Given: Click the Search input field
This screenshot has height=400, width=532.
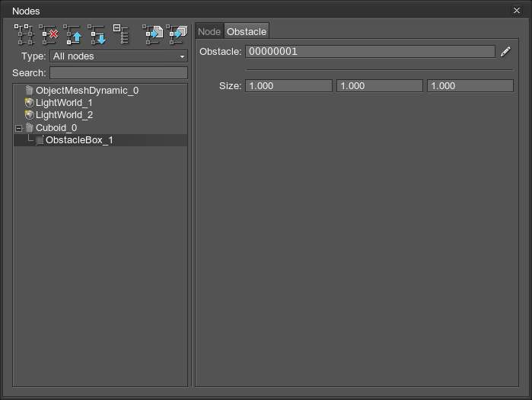Looking at the screenshot, I should point(119,73).
